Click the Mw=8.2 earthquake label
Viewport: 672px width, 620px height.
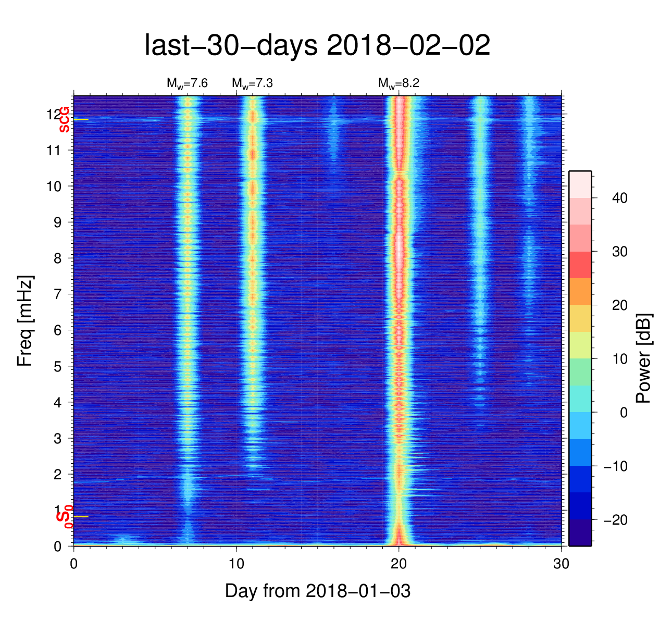coord(399,83)
